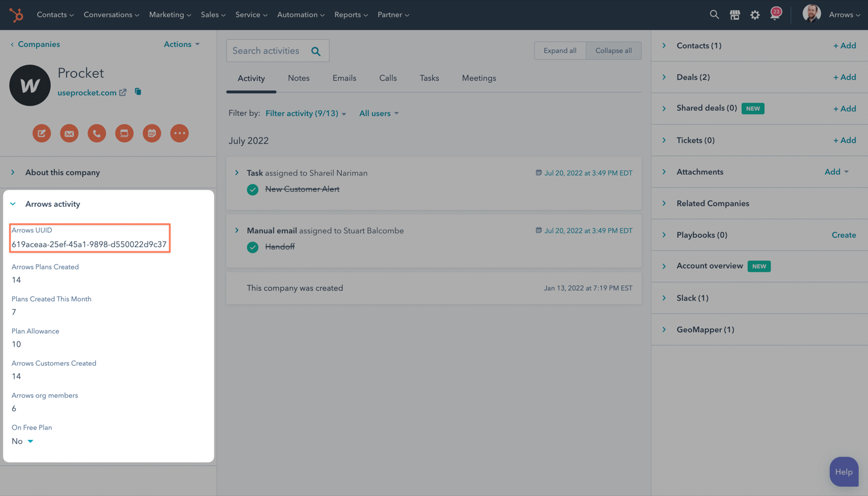The image size is (868, 496).
Task: Open the Reports menu
Action: 351,14
